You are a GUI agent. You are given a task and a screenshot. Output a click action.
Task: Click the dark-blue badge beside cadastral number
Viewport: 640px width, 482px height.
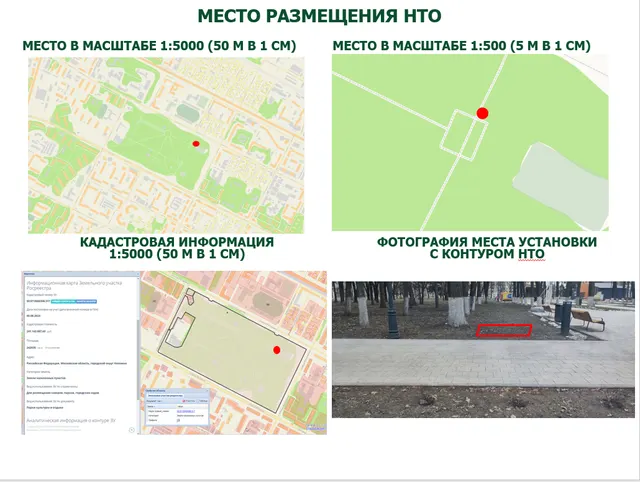click(87, 301)
